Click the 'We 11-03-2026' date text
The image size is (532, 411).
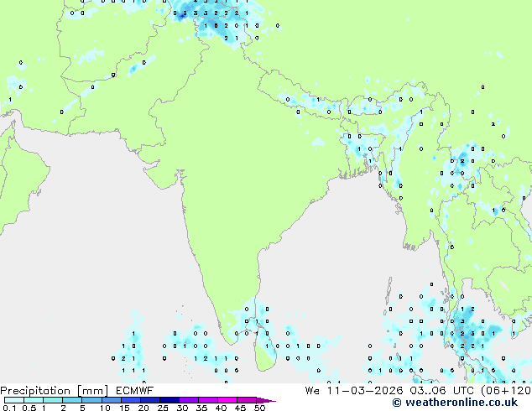pos(354,391)
